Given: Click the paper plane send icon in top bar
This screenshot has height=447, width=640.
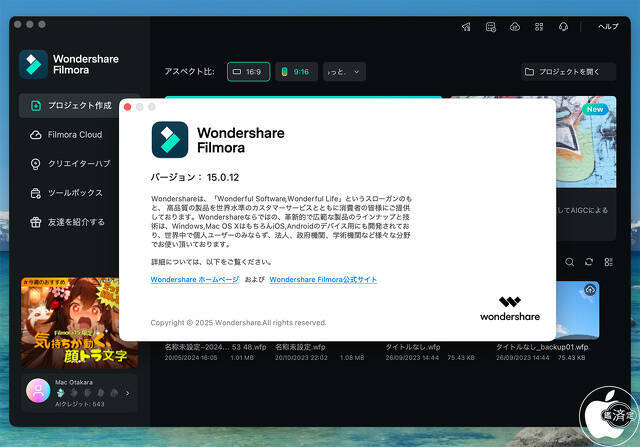Looking at the screenshot, I should (x=467, y=26).
